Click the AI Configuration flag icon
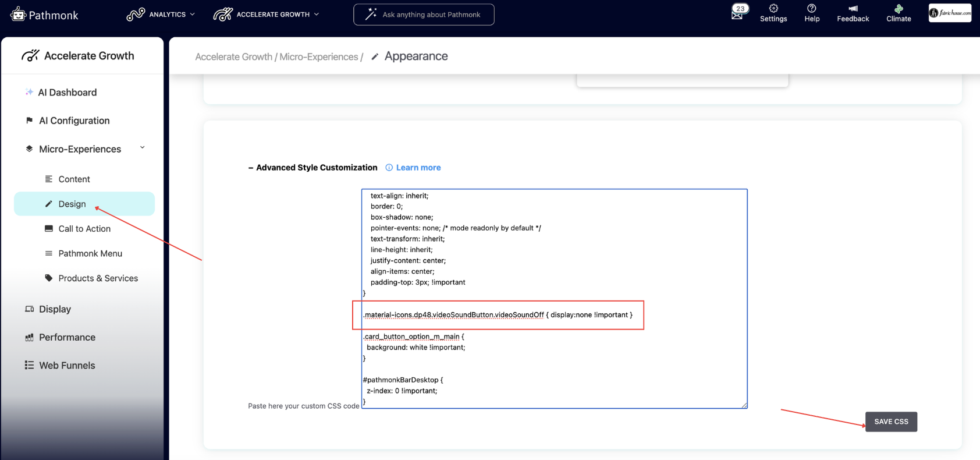 (x=29, y=121)
